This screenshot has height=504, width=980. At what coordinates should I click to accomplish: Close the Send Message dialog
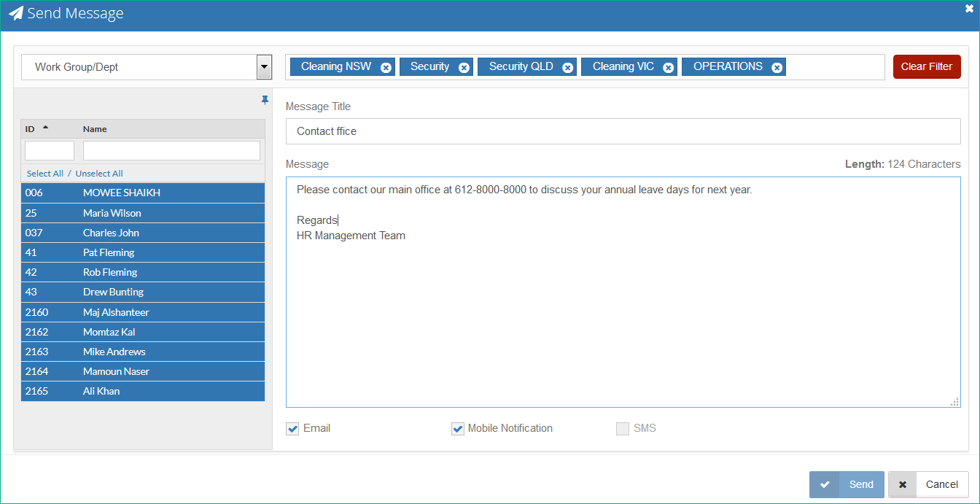969,9
